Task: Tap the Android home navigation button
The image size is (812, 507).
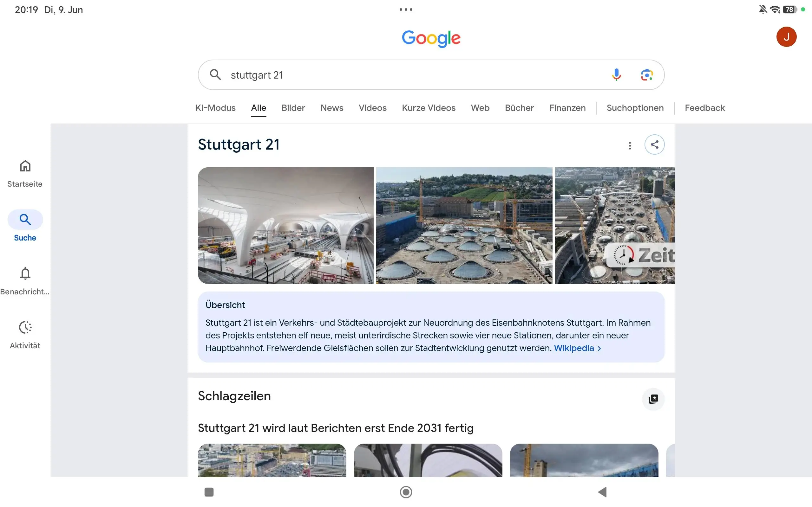Action: 406,492
